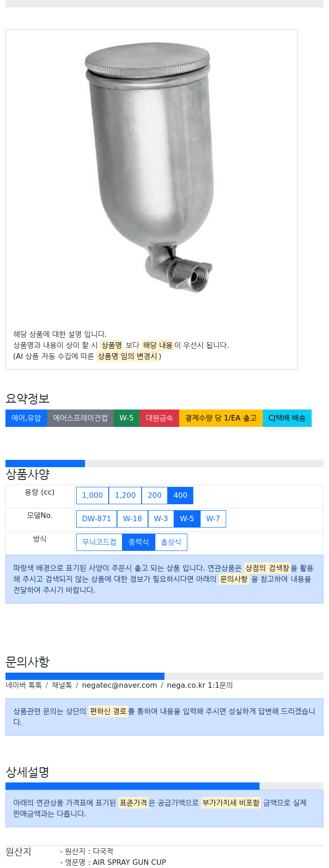The image size is (329, 868).
Task: Pick model DW-871
Action: tap(96, 518)
